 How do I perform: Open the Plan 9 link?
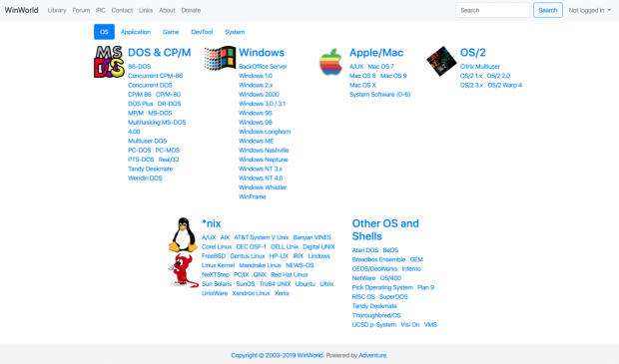[x=425, y=287]
